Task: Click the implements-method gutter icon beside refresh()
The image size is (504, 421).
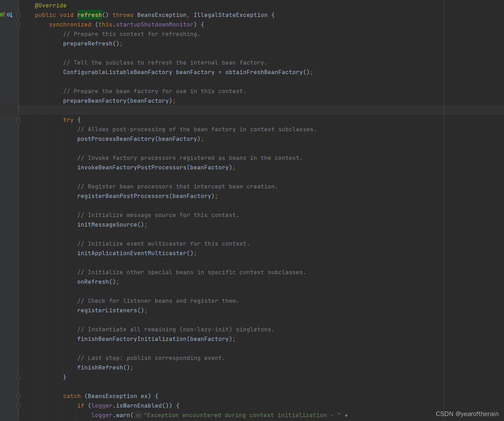Action: [2, 15]
